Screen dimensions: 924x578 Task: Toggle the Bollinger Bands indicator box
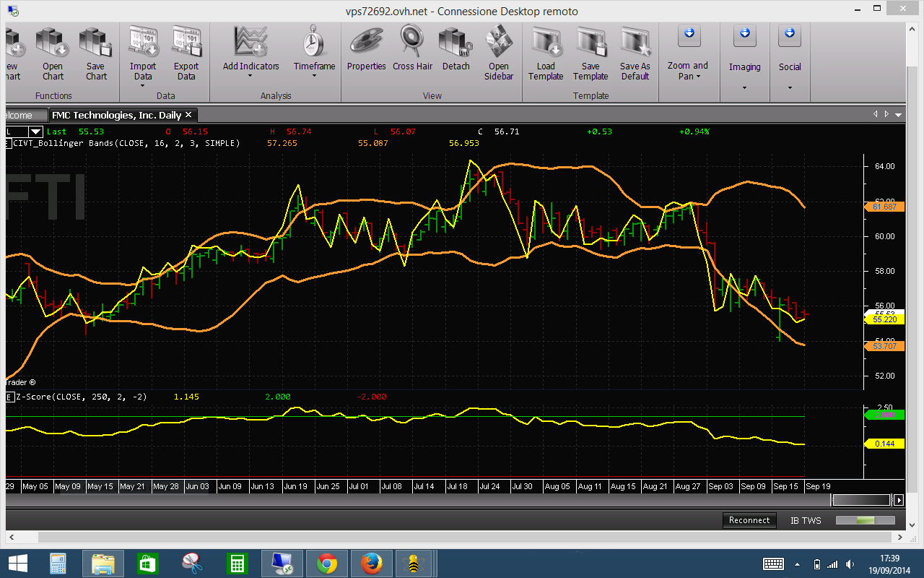tap(9, 143)
